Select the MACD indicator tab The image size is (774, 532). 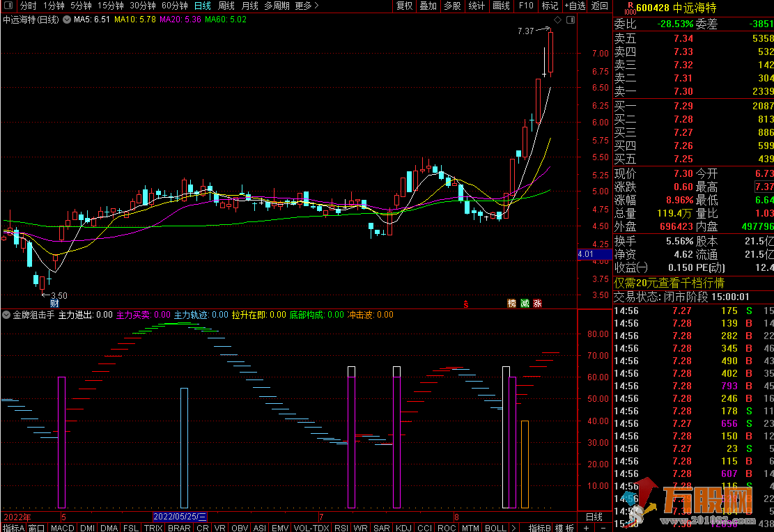pos(63,528)
